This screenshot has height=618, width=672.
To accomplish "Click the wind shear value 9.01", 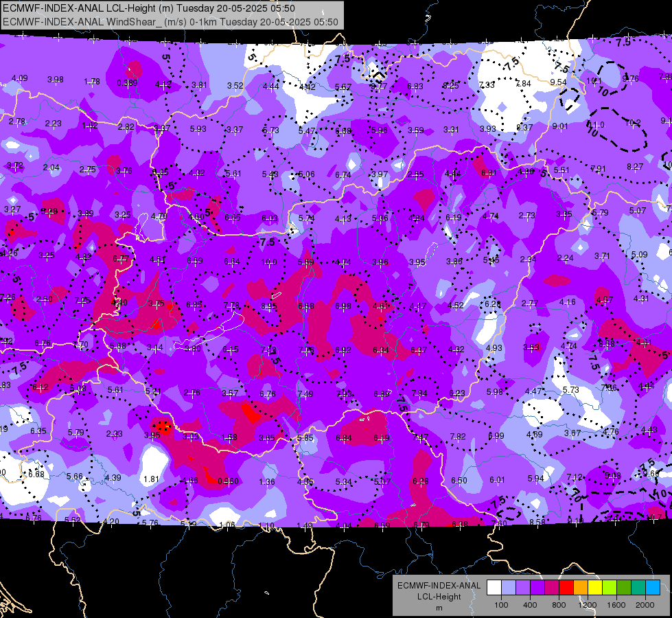I will pyautogui.click(x=559, y=126).
